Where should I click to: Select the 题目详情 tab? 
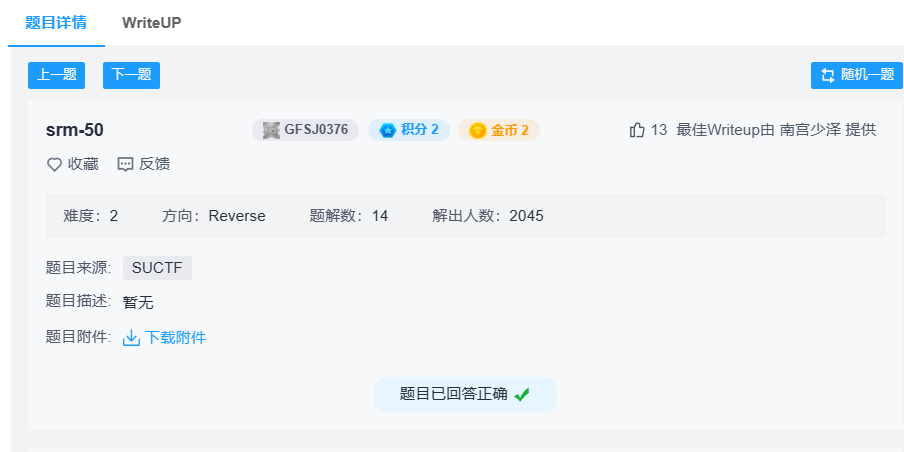click(55, 22)
